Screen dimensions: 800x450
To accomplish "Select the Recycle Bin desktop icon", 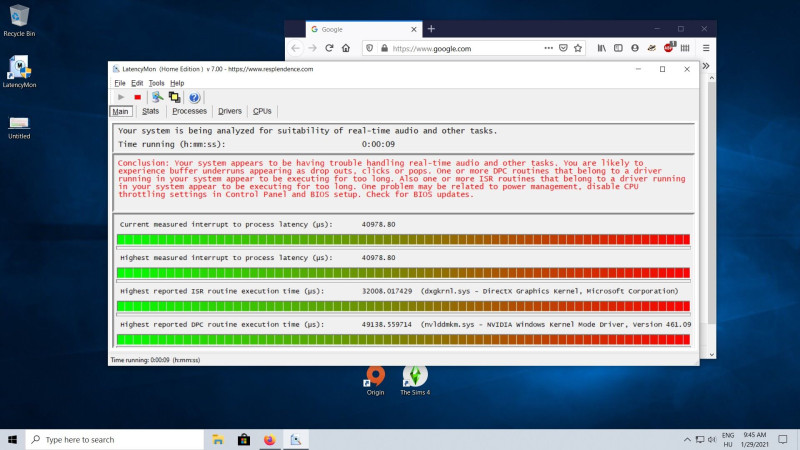I will [19, 21].
